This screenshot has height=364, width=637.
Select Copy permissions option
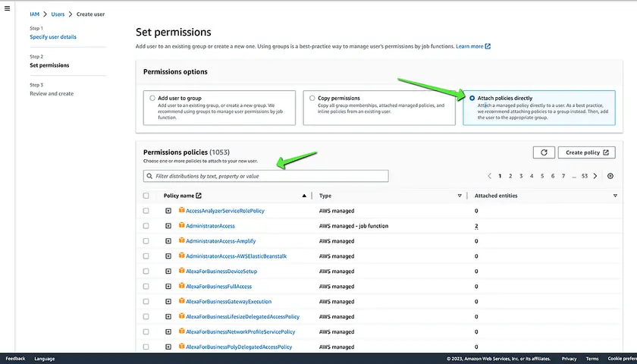click(x=312, y=98)
